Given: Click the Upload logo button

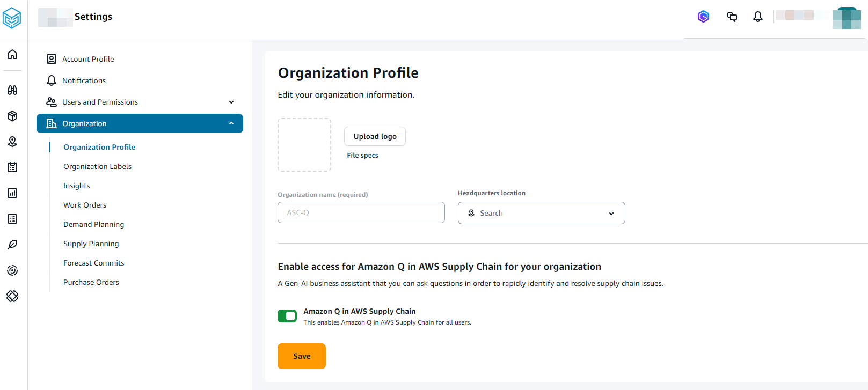Looking at the screenshot, I should pyautogui.click(x=375, y=136).
